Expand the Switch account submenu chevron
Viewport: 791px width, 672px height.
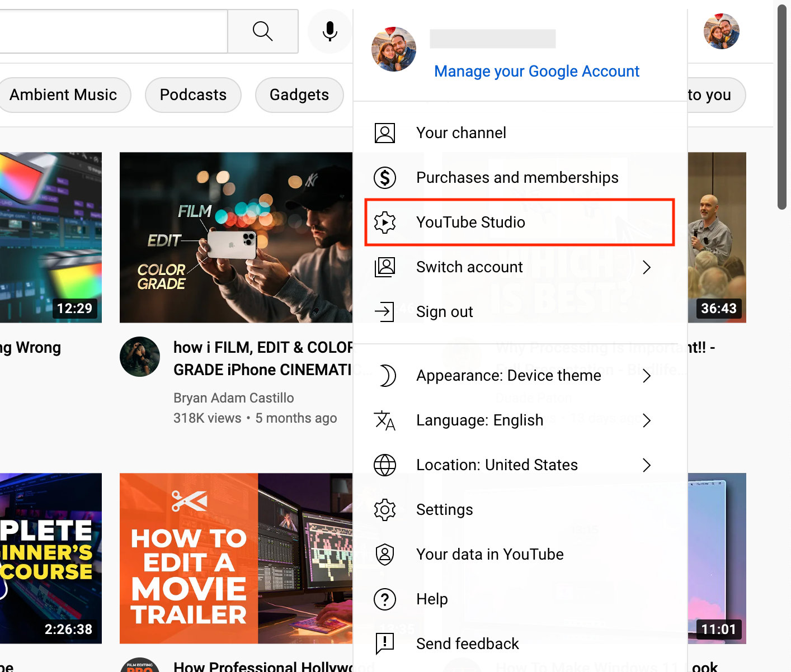pyautogui.click(x=647, y=267)
